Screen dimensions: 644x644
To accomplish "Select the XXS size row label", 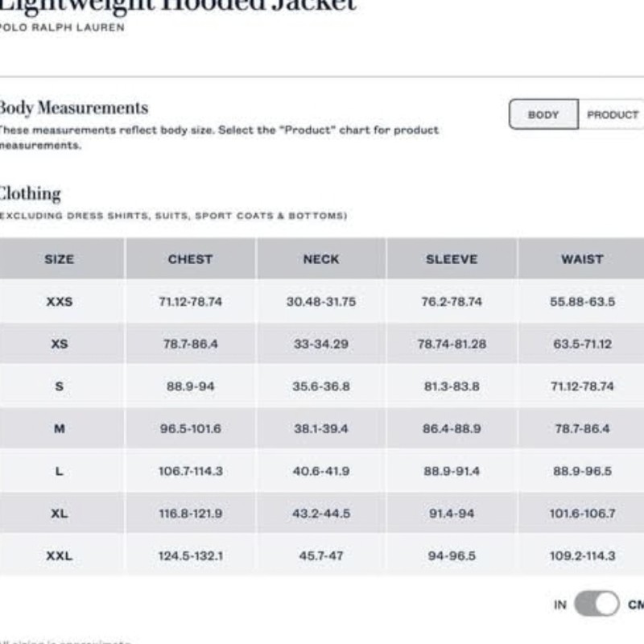I will [x=59, y=302].
